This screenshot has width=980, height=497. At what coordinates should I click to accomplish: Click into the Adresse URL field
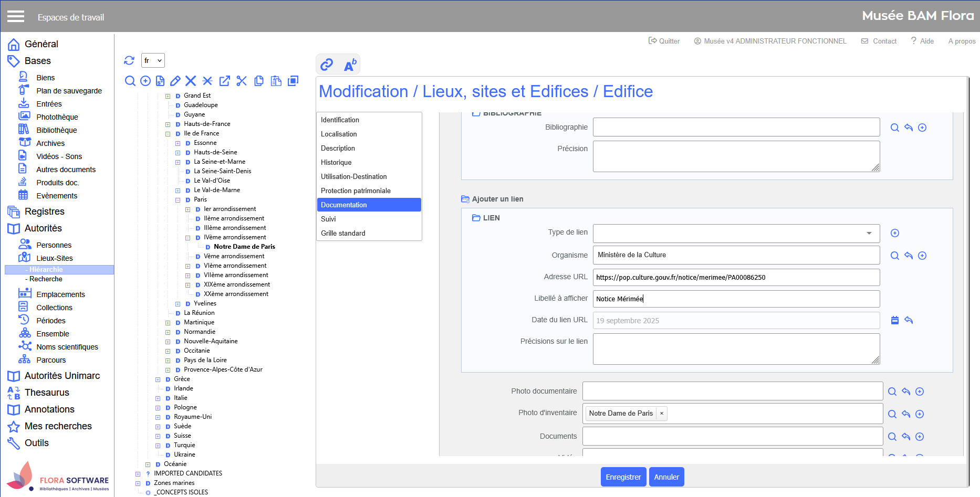point(736,278)
